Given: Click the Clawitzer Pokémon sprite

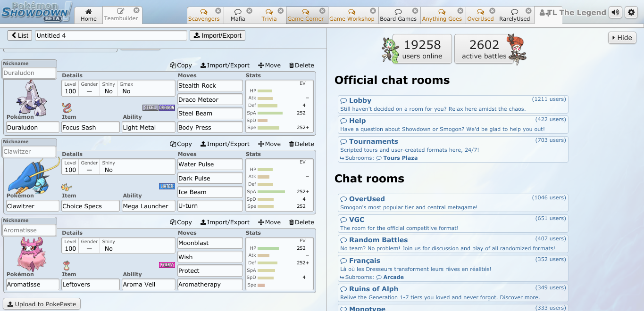Looking at the screenshot, I should [x=34, y=175].
